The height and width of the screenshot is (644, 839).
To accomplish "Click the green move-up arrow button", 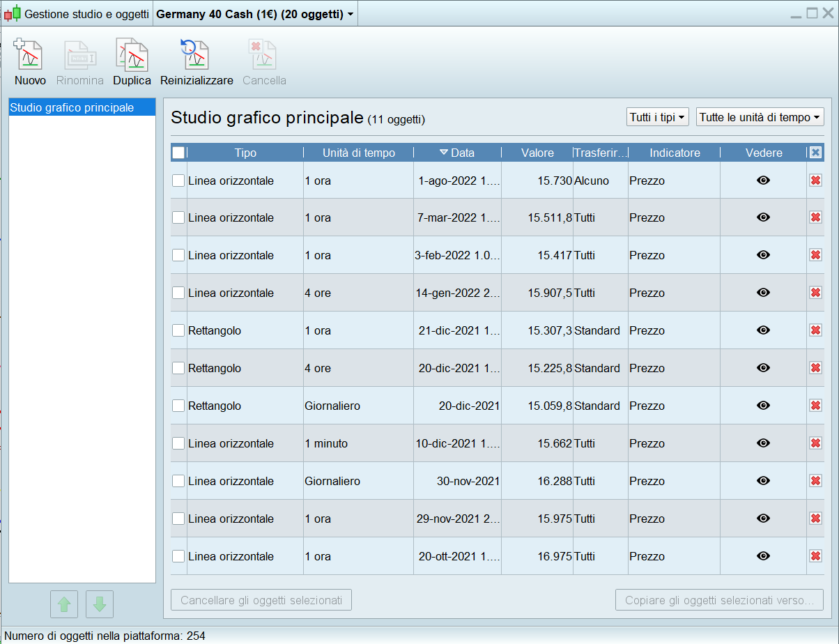I will (64, 604).
